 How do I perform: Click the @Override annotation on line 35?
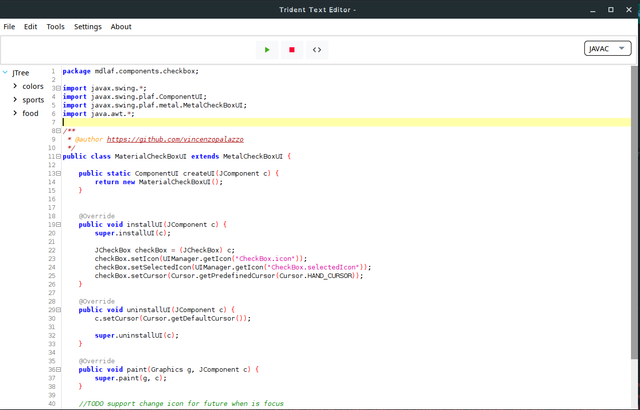tap(97, 361)
